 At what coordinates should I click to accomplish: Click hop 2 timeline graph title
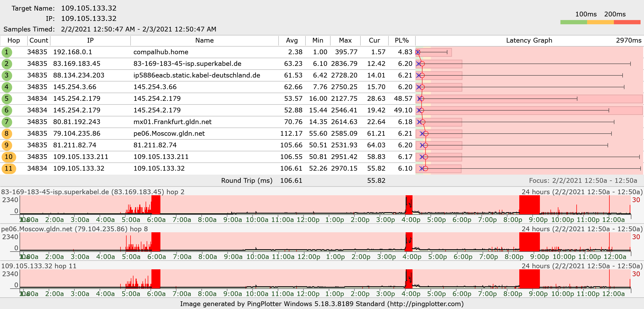point(93,192)
